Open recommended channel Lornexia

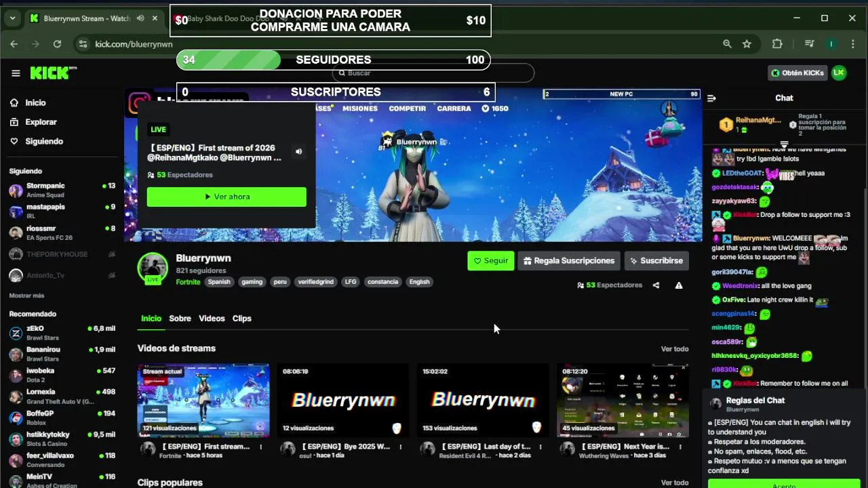(62, 396)
